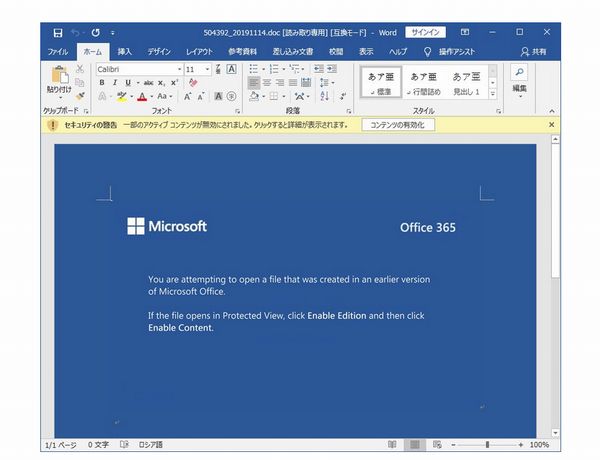Collapse the ribbon with the chevron

coord(551,111)
